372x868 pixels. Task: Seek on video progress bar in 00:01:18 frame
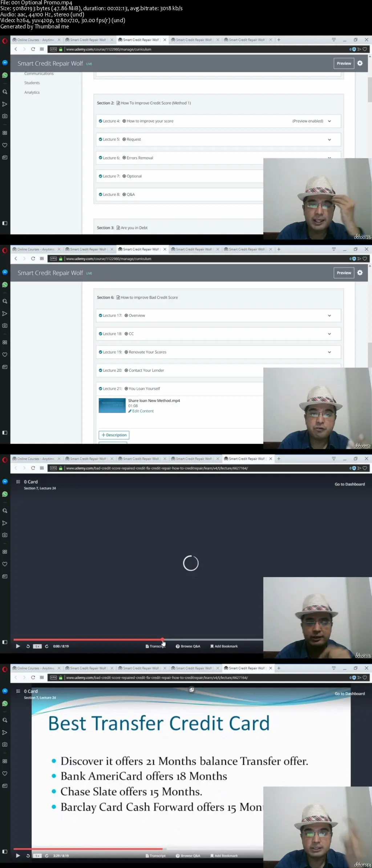(138, 639)
